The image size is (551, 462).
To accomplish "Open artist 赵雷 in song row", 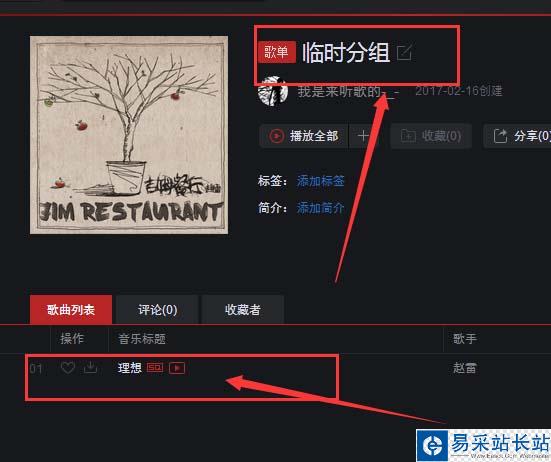I will pos(465,368).
